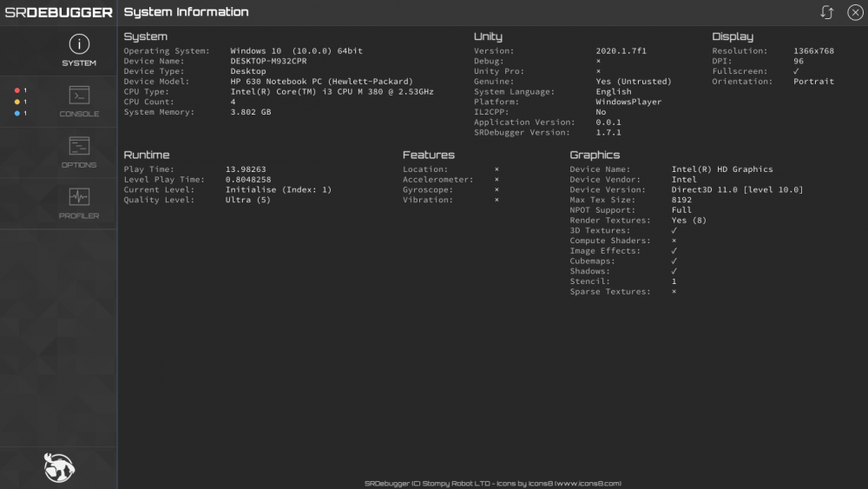Click the red error count indicator
This screenshot has height=489, width=868.
coord(21,90)
